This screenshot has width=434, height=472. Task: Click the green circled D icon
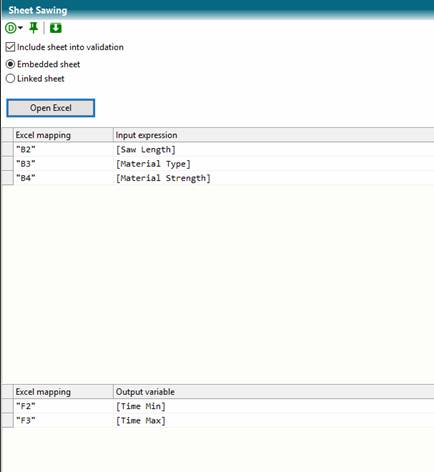[x=10, y=28]
